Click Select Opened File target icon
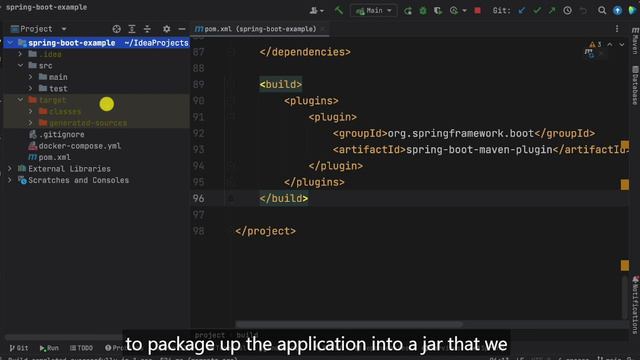The image size is (640, 360). tap(116, 29)
